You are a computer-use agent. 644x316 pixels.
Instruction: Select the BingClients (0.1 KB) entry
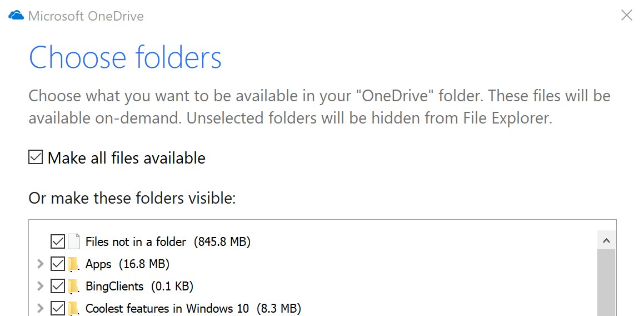(139, 287)
